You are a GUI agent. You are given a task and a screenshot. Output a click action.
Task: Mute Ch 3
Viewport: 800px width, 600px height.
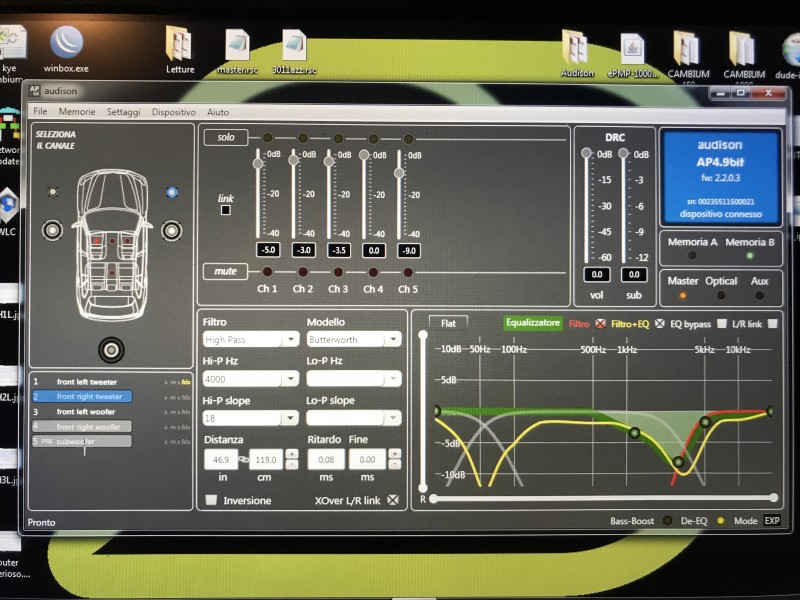pos(338,272)
